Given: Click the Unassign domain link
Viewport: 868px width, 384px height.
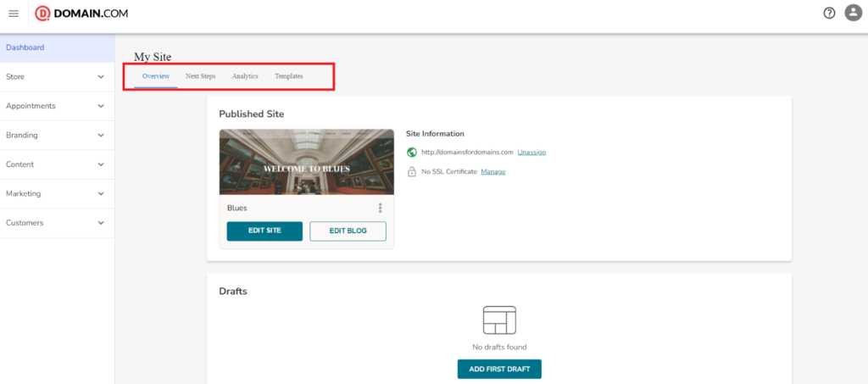Looking at the screenshot, I should [x=531, y=153].
